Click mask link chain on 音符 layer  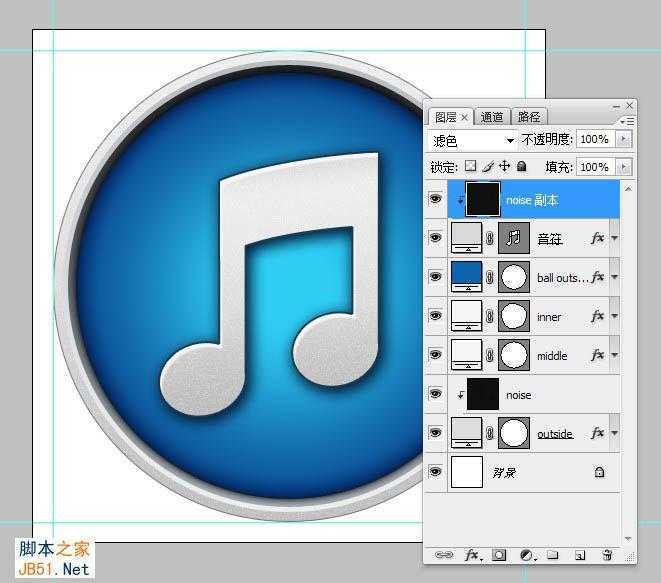pyautogui.click(x=489, y=239)
